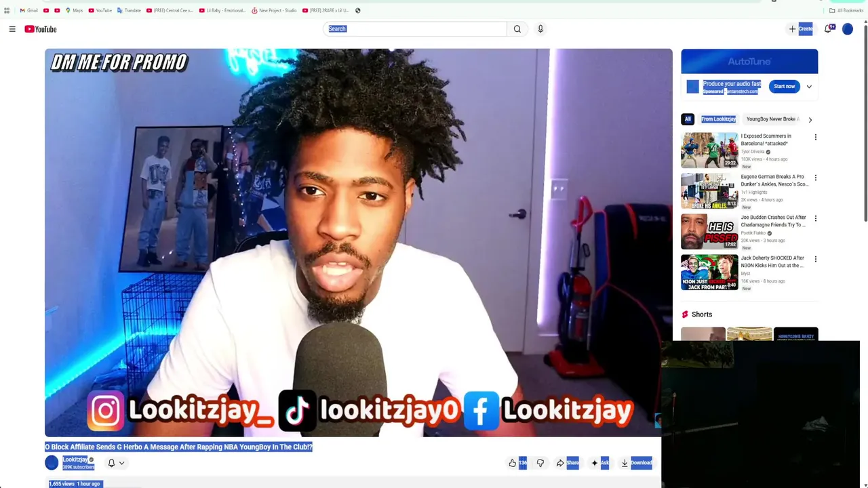The width and height of the screenshot is (868, 488).
Task: Open the AutoTune advertiser icon
Action: click(692, 86)
